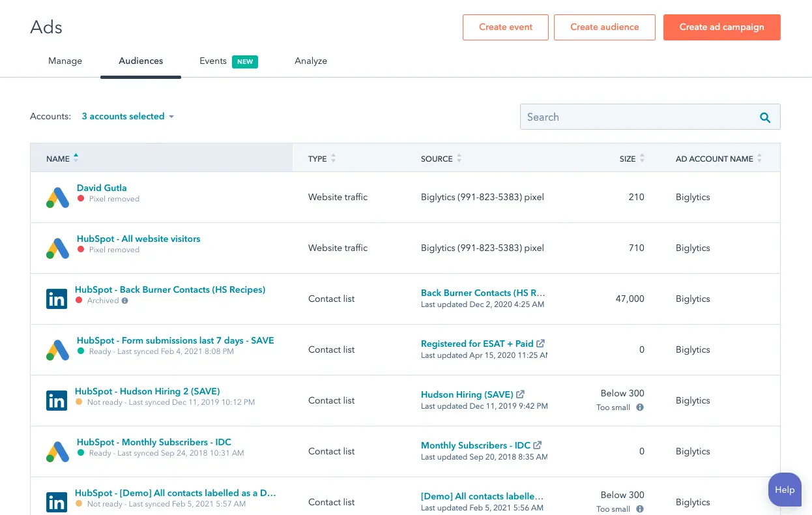Click the LinkedIn icon beside Hudson Hiring 2

tap(57, 400)
